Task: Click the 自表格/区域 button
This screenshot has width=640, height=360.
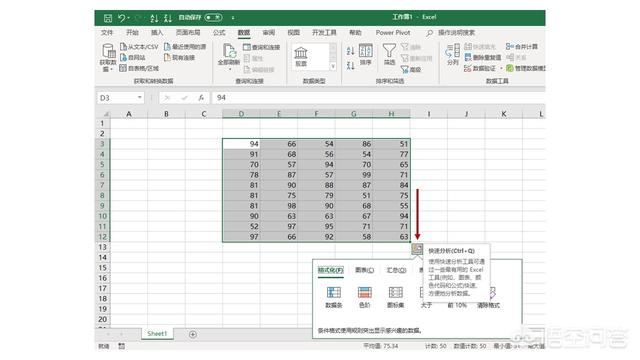Action: pyautogui.click(x=139, y=68)
